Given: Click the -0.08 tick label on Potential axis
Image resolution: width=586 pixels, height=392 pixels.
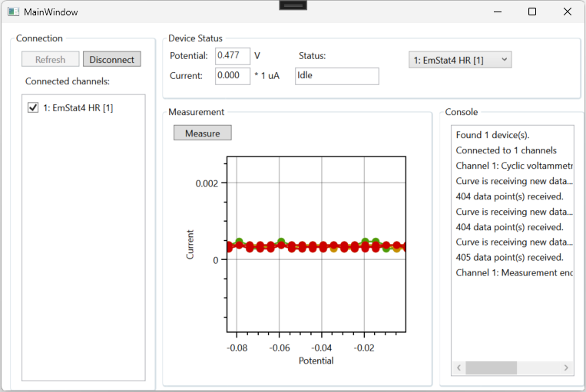Looking at the screenshot, I should tap(237, 348).
